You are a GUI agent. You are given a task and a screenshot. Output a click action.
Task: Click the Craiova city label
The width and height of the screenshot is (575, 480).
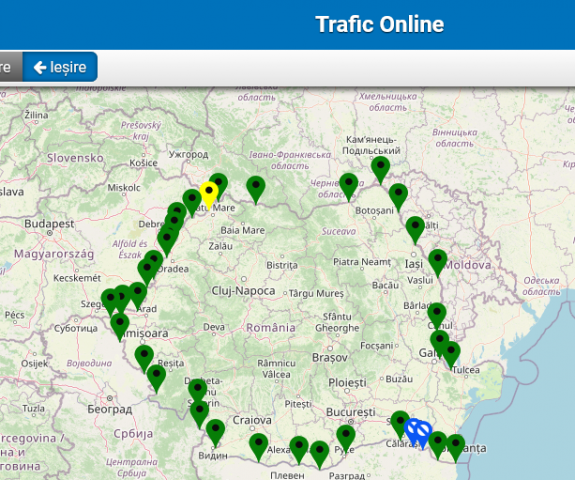(x=252, y=420)
